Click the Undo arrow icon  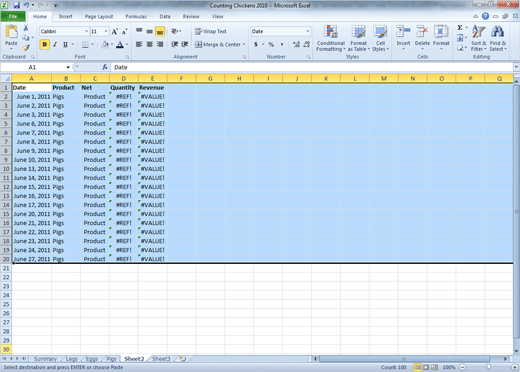click(x=26, y=5)
